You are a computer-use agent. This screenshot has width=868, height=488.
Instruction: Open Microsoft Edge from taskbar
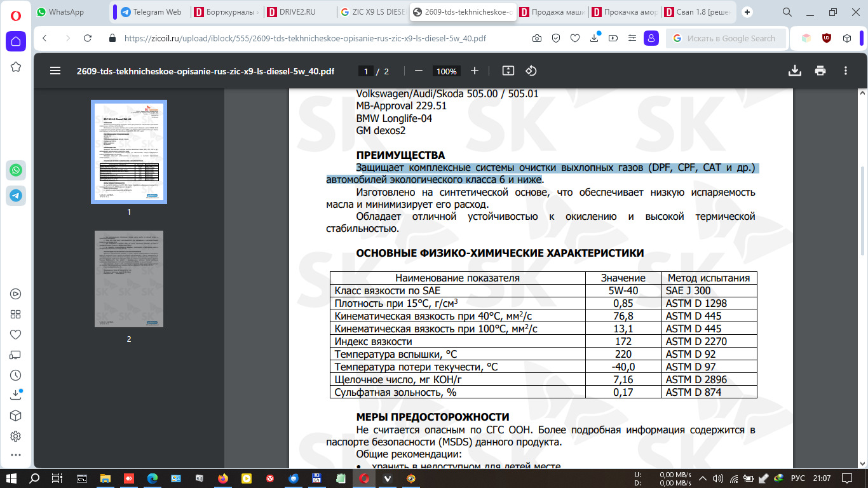point(153,478)
